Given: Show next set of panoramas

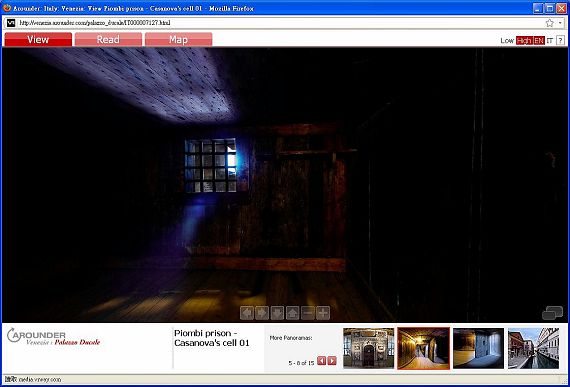Looking at the screenshot, I should point(332,360).
